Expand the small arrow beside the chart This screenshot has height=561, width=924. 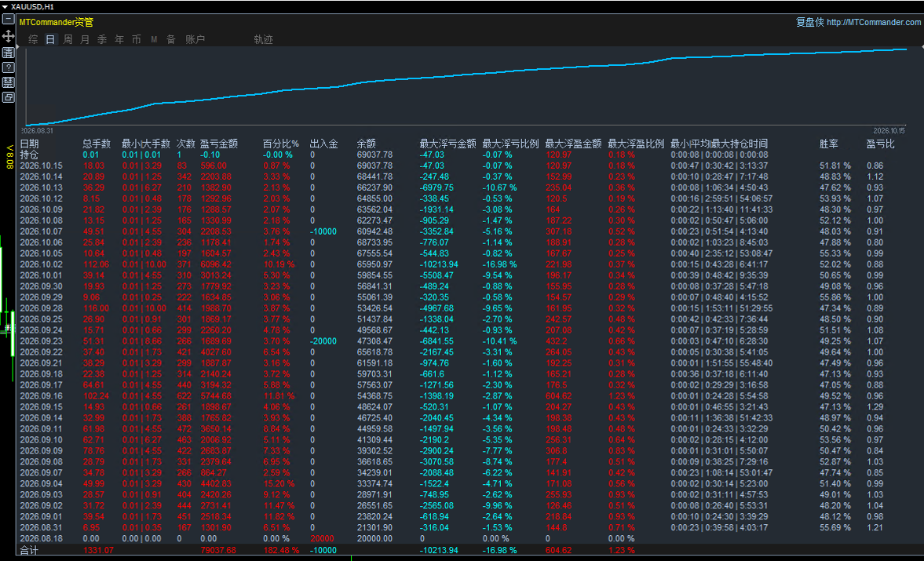click(x=18, y=45)
